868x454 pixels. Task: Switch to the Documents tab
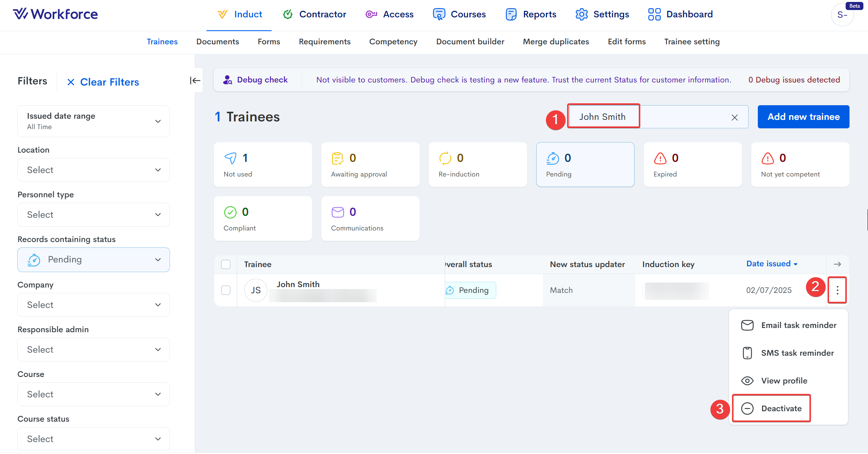[x=217, y=42]
